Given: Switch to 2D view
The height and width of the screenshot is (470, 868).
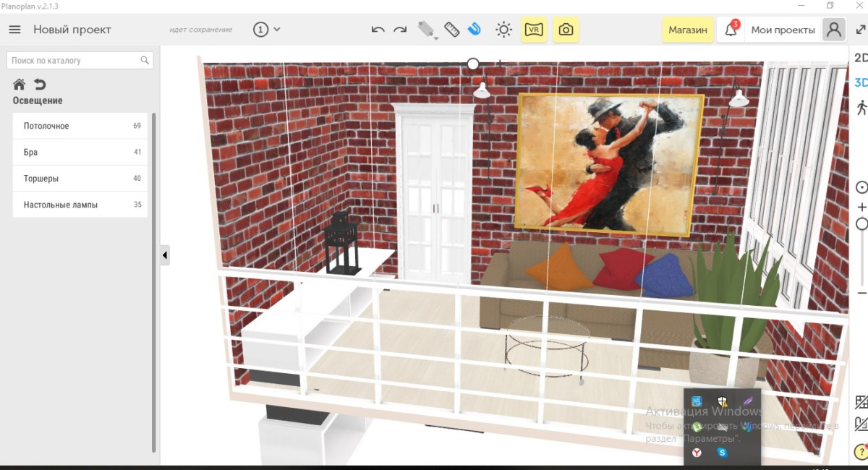Looking at the screenshot, I should point(861,58).
